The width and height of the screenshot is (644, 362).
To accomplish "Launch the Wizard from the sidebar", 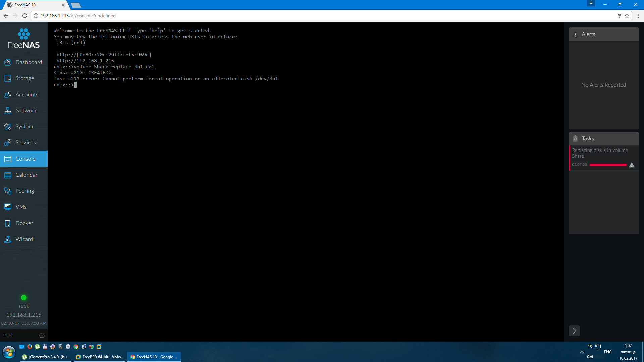I will (x=24, y=239).
